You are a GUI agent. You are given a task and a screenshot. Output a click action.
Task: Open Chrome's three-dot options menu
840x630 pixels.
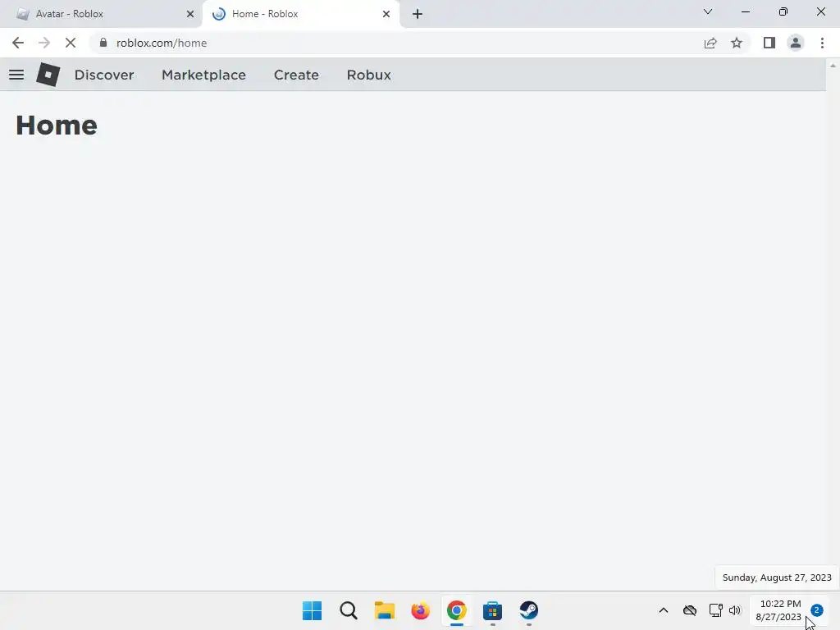pos(822,43)
